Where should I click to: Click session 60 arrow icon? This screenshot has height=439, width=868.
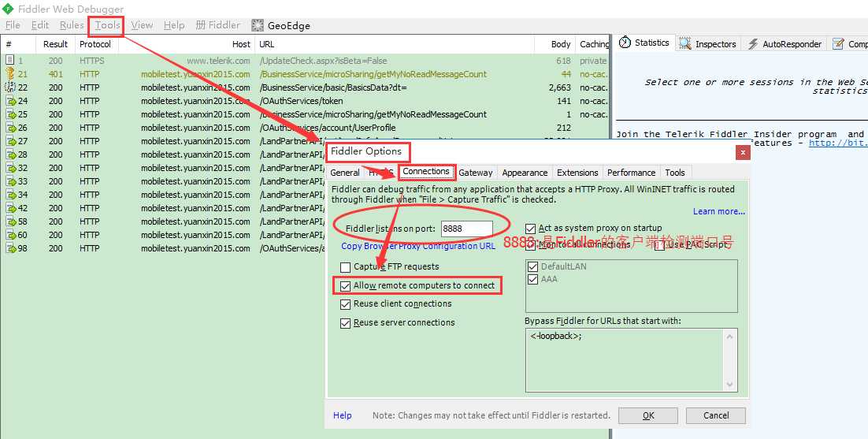tap(10, 235)
